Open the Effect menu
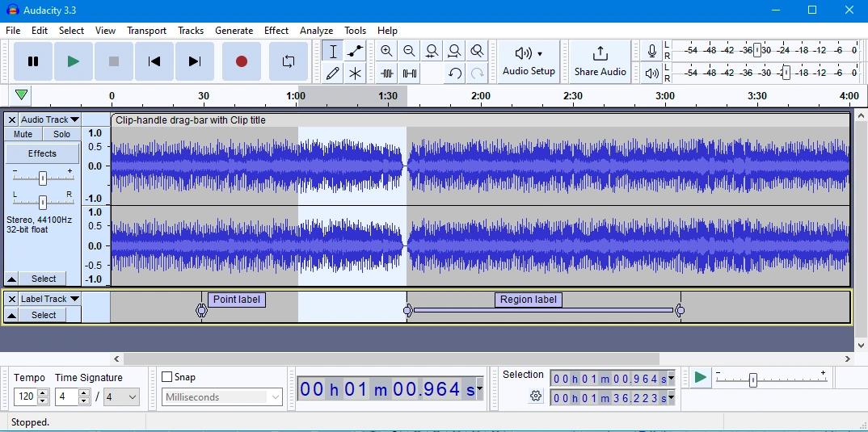Screen dimensions: 868x432 [276, 31]
